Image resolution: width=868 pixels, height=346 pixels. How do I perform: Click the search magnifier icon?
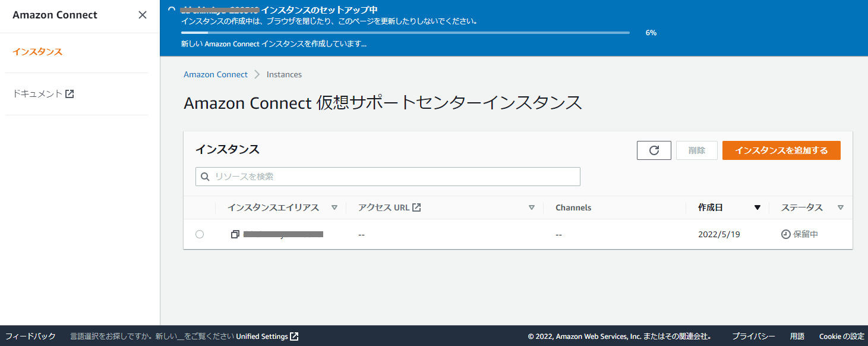205,177
